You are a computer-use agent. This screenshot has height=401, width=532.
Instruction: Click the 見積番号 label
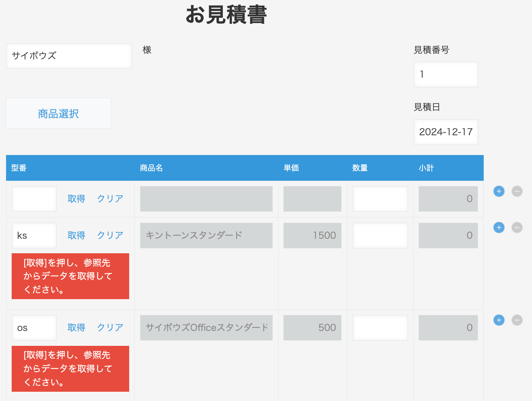coord(431,50)
